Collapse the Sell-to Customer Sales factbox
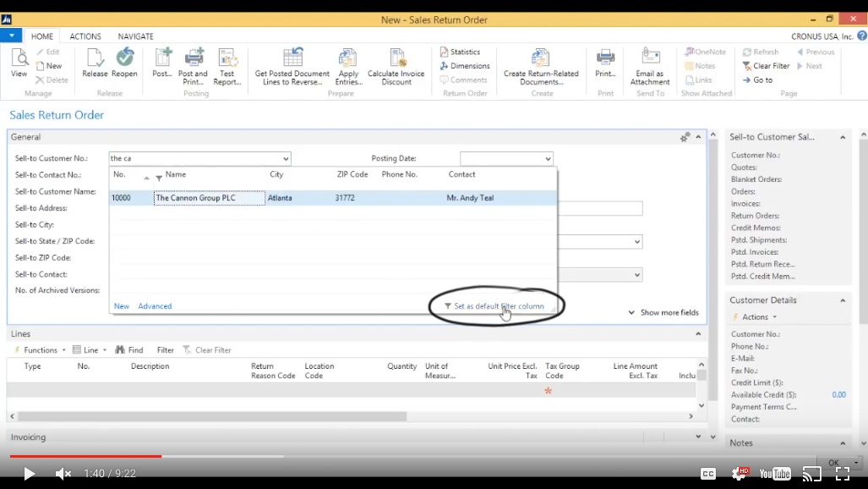Screen dimensions: 868x489 [843, 137]
